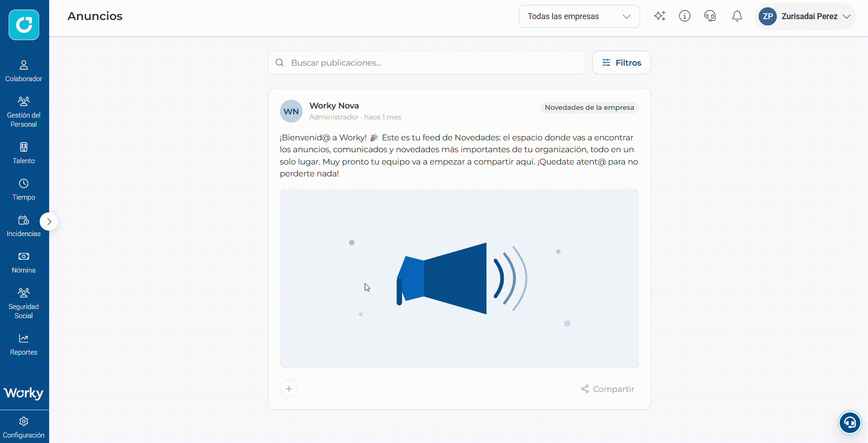Open the headset support icon in header
Viewport: 868px width, 443px height.
point(710,16)
